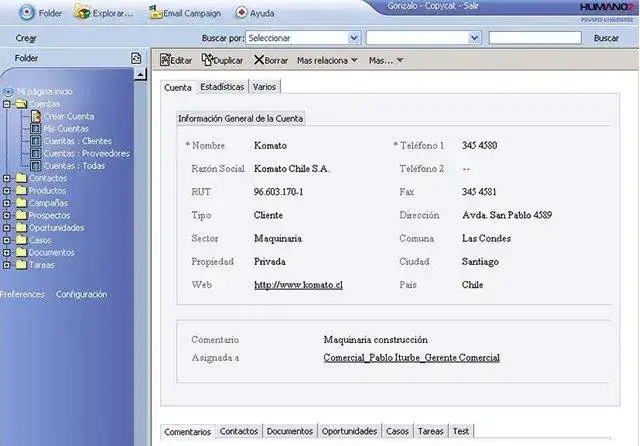Screen dimensions: 640x446
Task: Click the sidebar scroll up arrow
Action: click(140, 74)
